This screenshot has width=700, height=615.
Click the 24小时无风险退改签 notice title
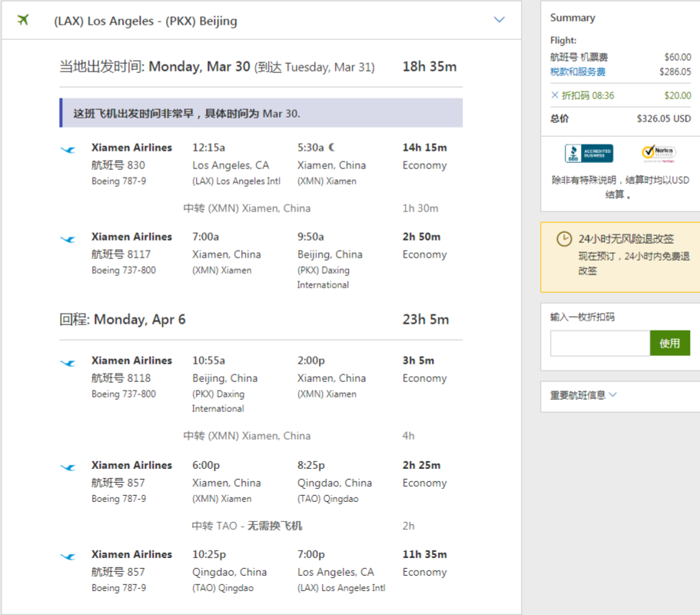click(626, 239)
